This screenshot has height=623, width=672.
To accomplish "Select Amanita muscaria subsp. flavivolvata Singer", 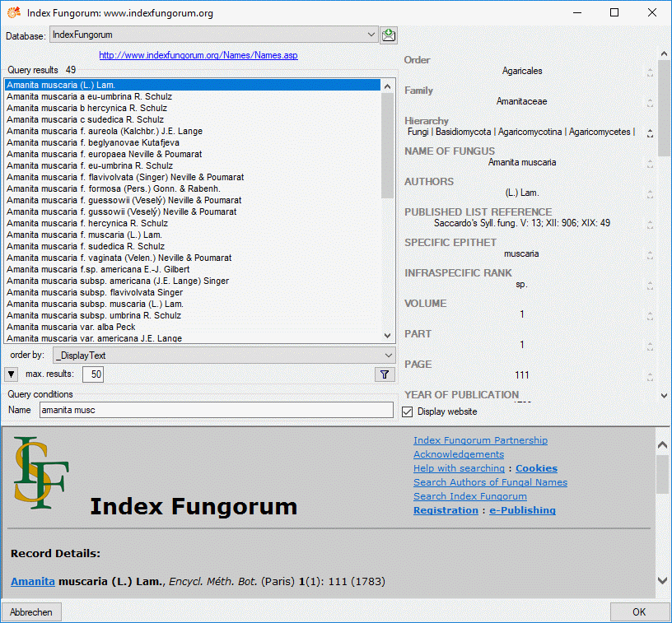I will click(x=193, y=292).
